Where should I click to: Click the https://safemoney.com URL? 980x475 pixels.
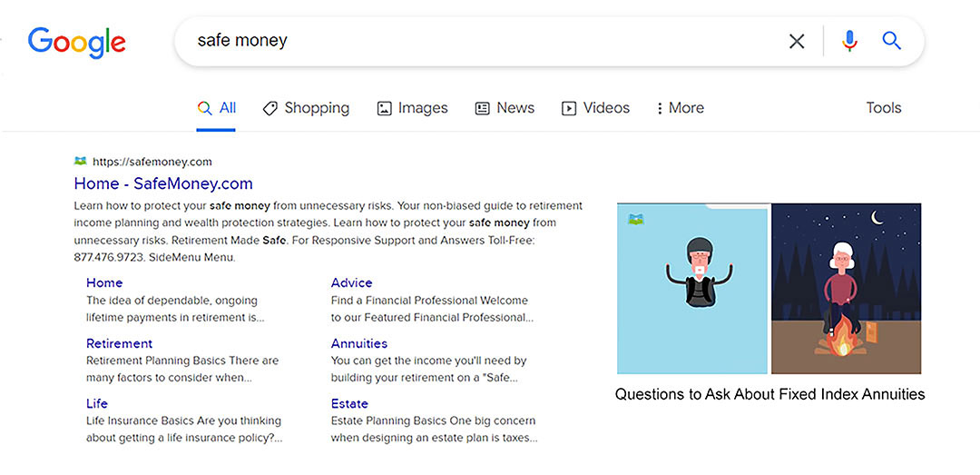pos(152,162)
